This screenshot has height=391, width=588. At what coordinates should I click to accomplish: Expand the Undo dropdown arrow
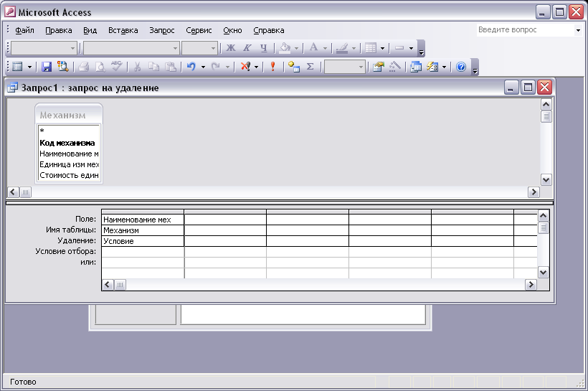(203, 67)
